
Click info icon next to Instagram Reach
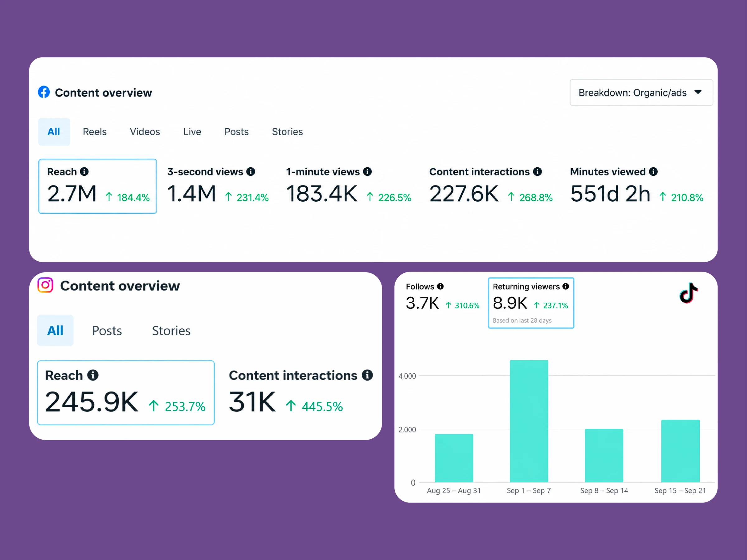93,375
